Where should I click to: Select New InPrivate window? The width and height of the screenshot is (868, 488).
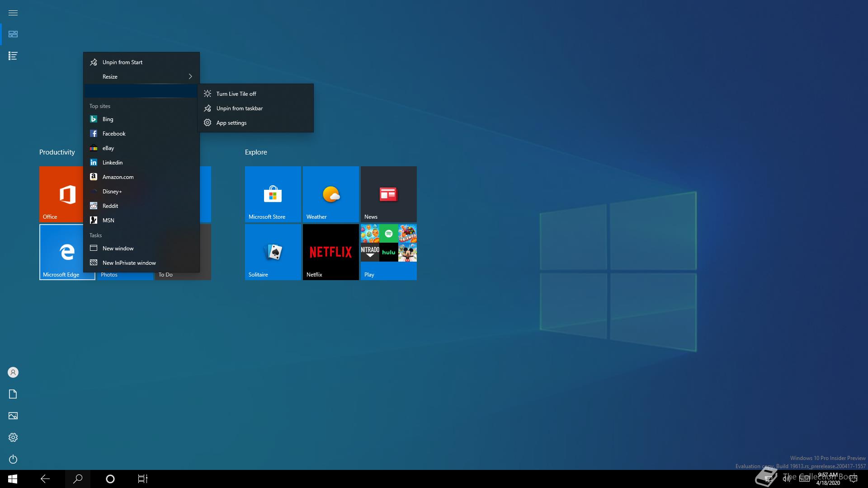click(x=142, y=263)
